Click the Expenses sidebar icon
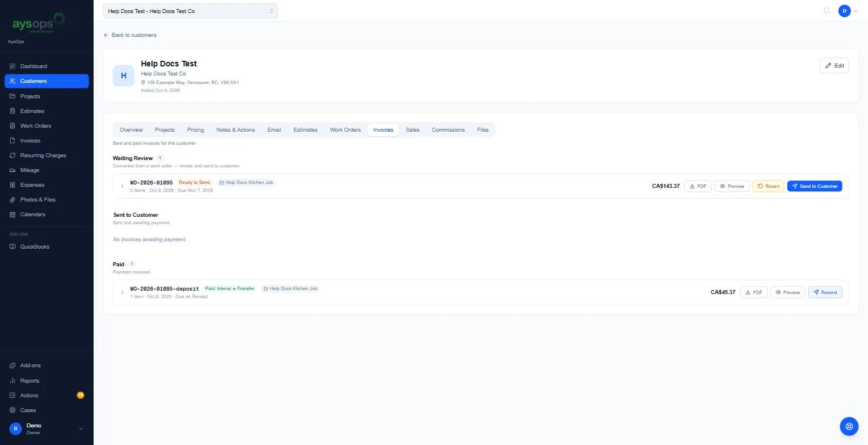868x445 pixels. 12,185
